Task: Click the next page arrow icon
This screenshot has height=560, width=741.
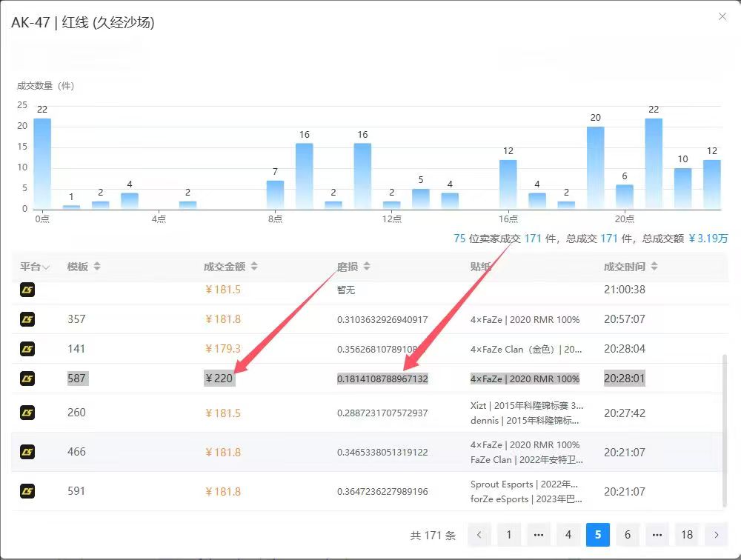Action: [x=716, y=534]
